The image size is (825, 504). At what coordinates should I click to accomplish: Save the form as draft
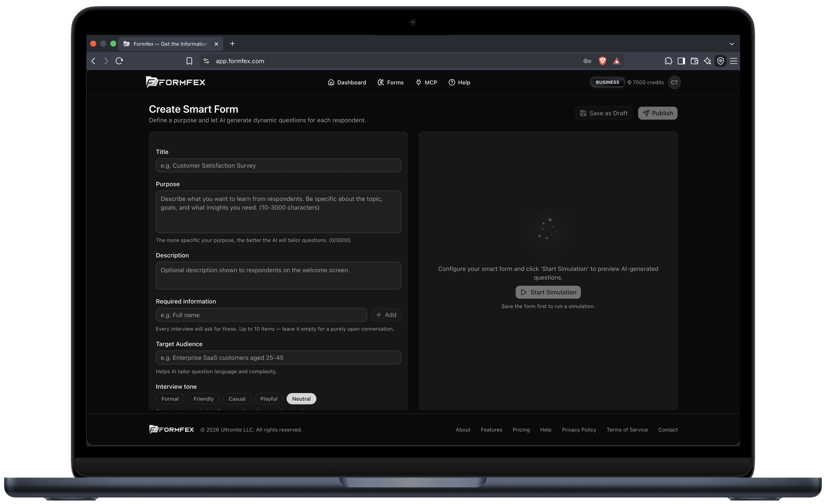[603, 113]
